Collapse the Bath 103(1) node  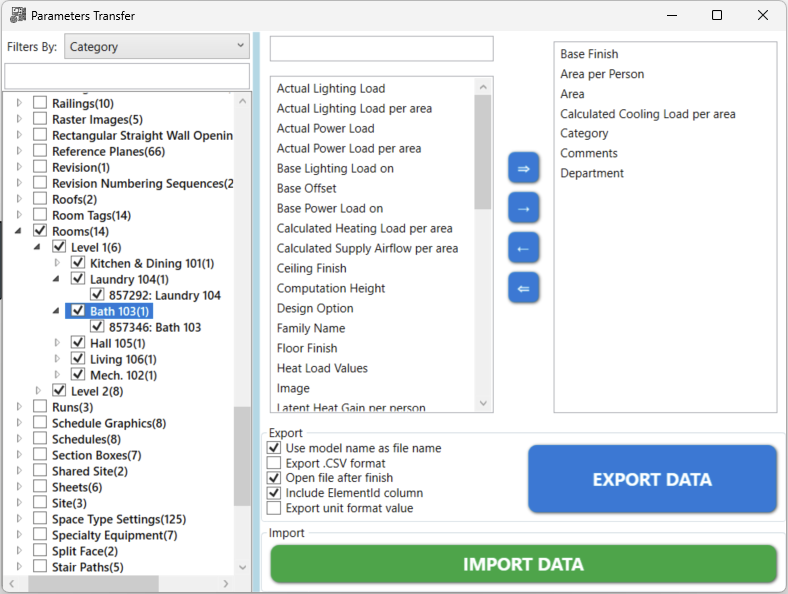56,311
